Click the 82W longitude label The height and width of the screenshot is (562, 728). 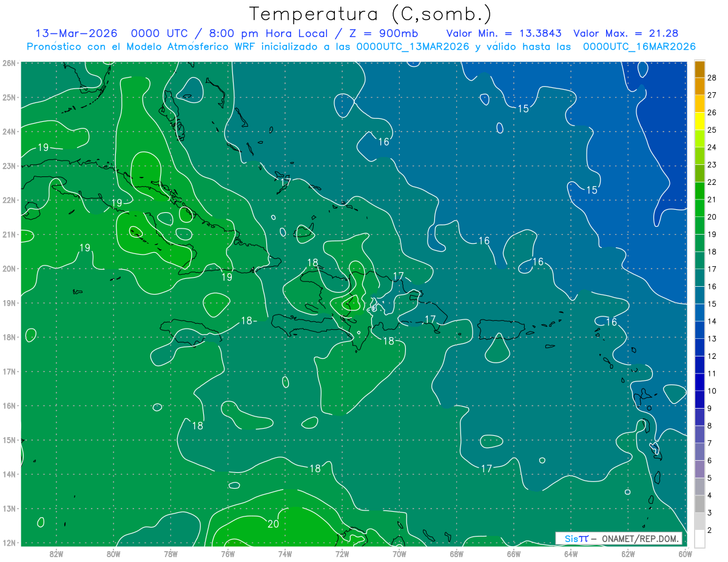click(x=56, y=553)
